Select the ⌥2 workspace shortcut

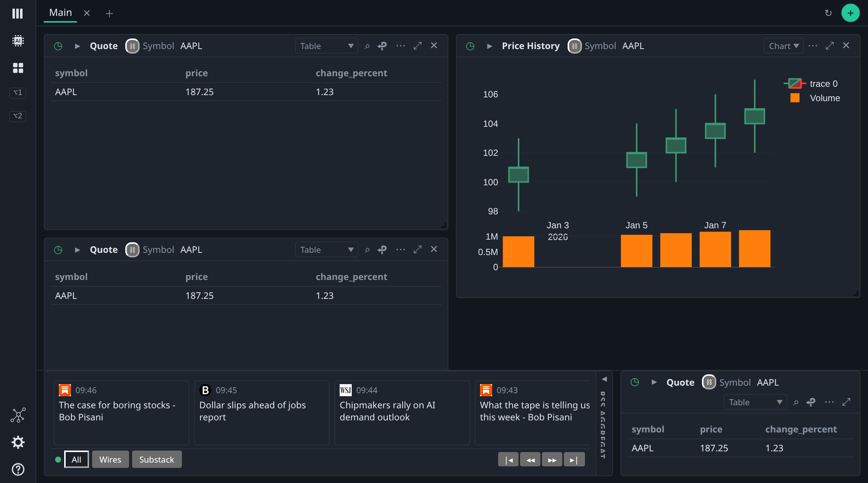coord(18,116)
